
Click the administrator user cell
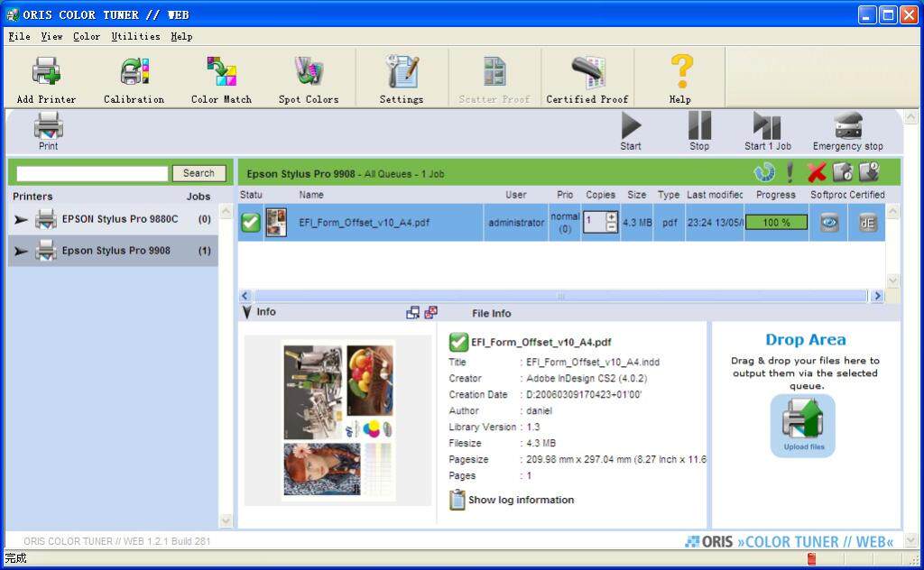(516, 223)
